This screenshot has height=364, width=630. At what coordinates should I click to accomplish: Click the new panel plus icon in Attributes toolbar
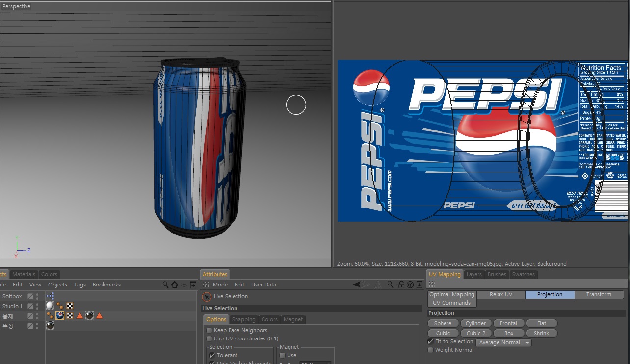coord(420,285)
